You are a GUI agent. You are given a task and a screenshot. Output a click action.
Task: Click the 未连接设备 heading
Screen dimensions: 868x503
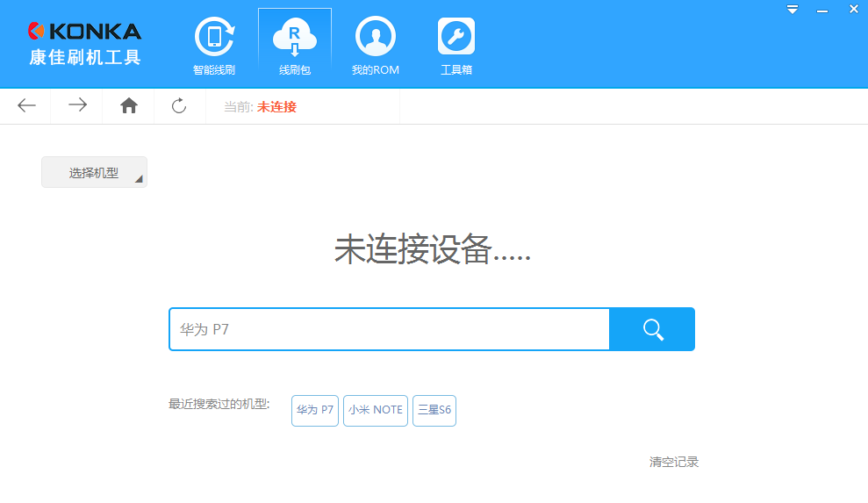coord(433,248)
